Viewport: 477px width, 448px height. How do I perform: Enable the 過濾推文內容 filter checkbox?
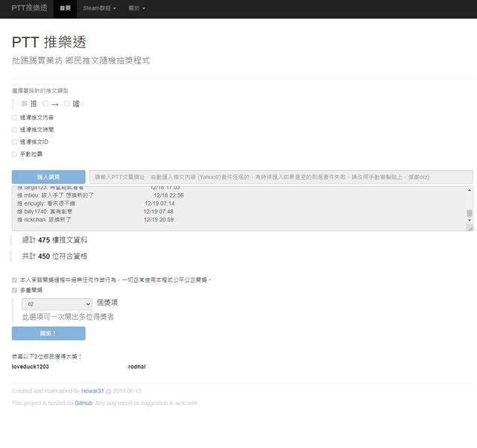(15, 117)
